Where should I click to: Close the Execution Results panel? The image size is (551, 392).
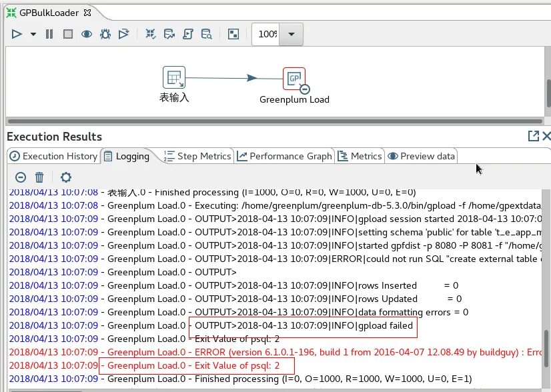(546, 136)
